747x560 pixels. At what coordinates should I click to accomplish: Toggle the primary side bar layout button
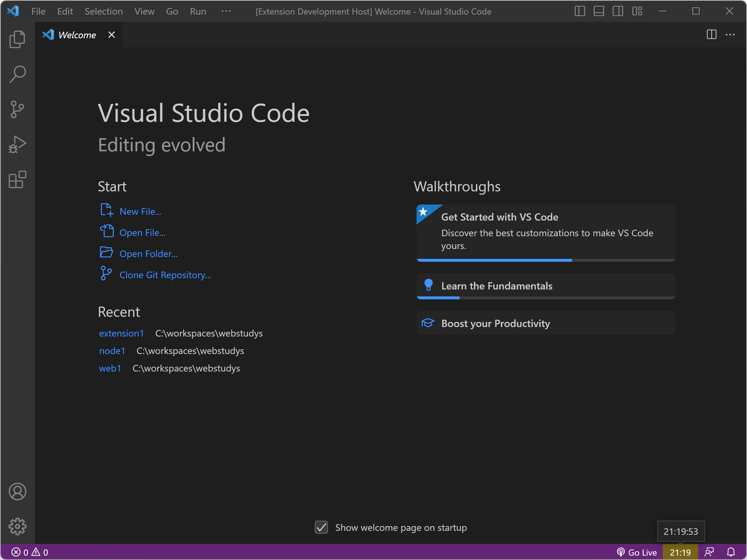pos(580,11)
